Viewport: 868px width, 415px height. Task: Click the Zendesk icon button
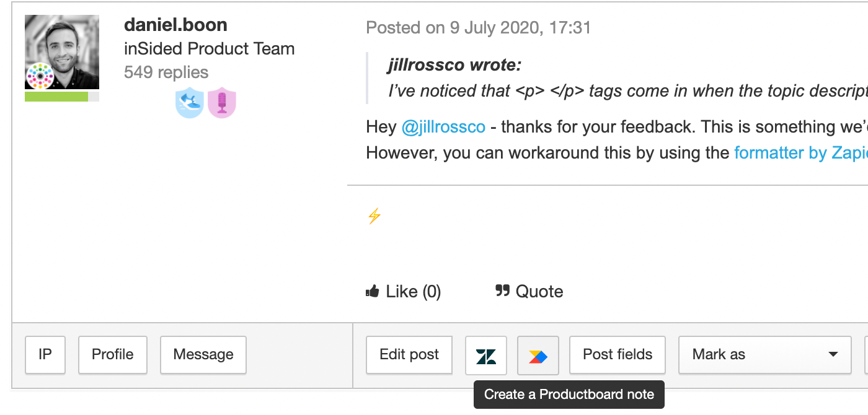pyautogui.click(x=486, y=356)
